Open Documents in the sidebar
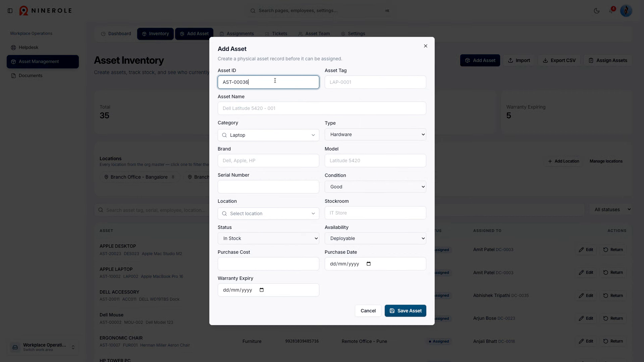This screenshot has height=362, width=644. tap(43, 76)
